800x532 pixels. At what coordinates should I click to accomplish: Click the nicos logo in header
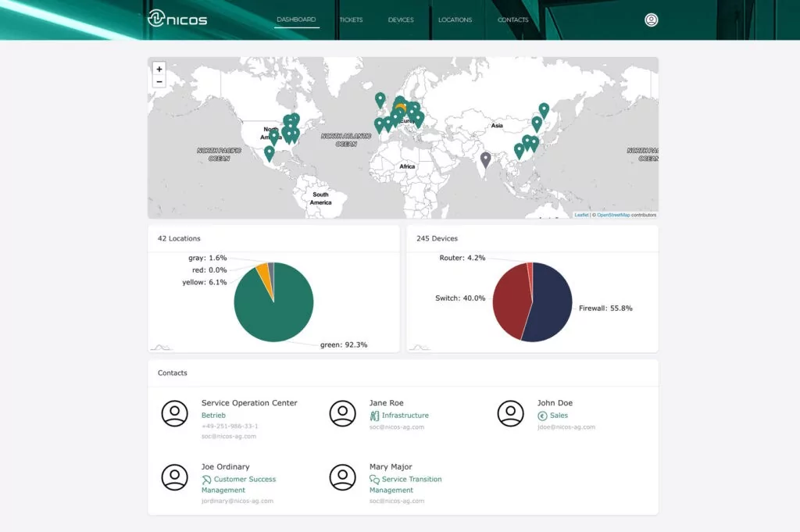[x=177, y=19]
